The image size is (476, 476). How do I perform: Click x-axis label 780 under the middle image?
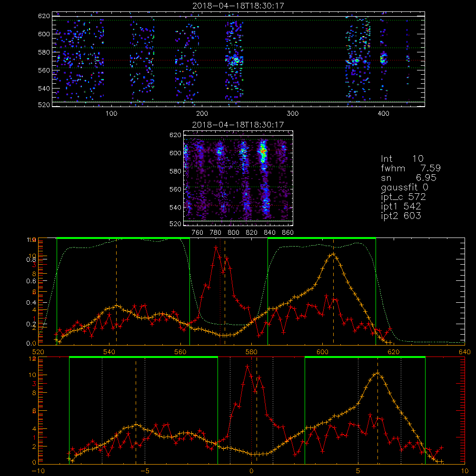click(216, 233)
